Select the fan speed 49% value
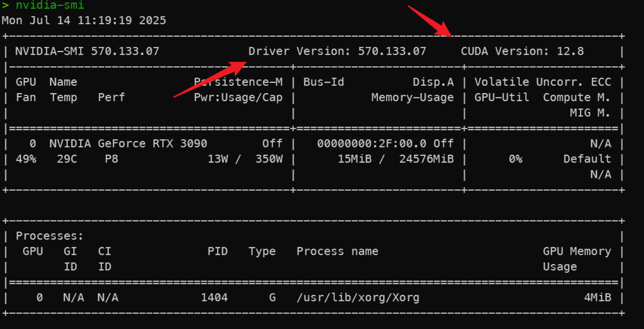Image resolution: width=644 pixels, height=329 pixels. click(x=26, y=159)
